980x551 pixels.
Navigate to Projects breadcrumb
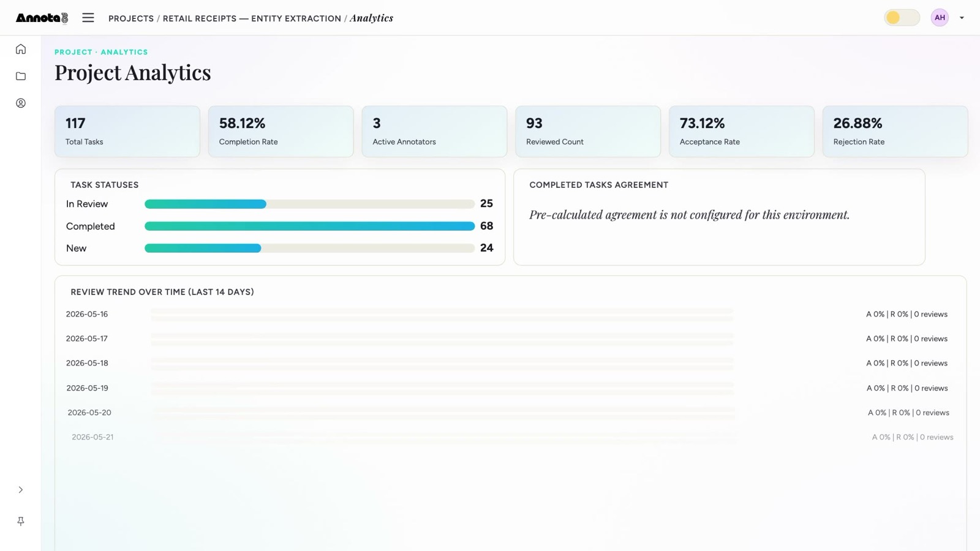pos(131,18)
